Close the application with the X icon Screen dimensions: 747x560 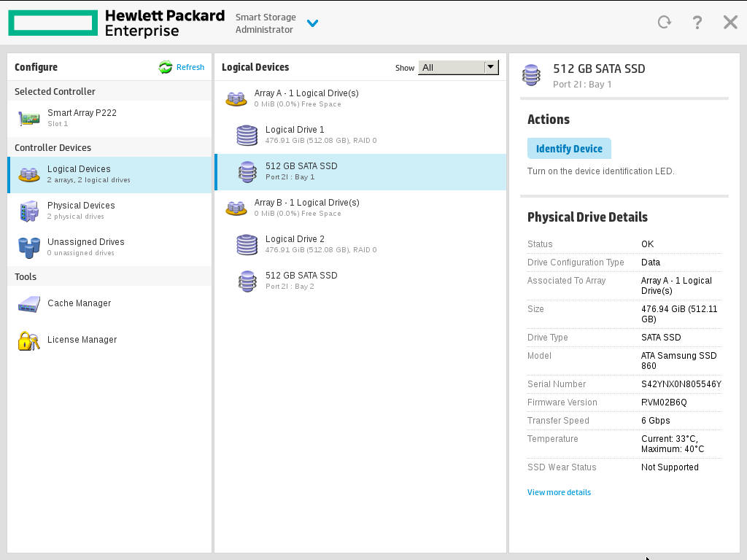(x=730, y=23)
